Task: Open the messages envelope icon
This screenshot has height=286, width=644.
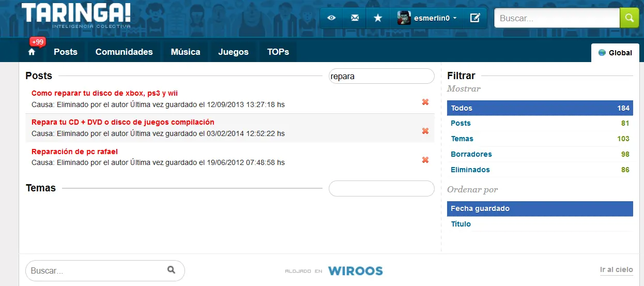Action: [355, 18]
